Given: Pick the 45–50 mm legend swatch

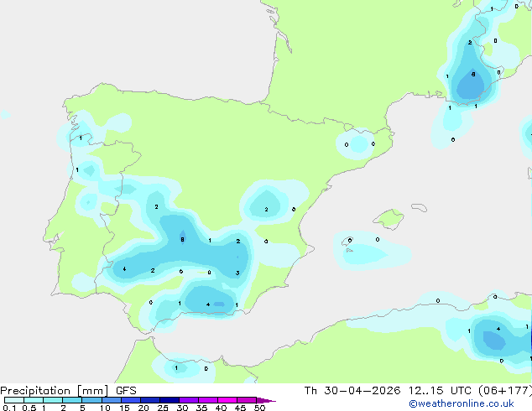Looking at the screenshot, I should tap(247, 400).
